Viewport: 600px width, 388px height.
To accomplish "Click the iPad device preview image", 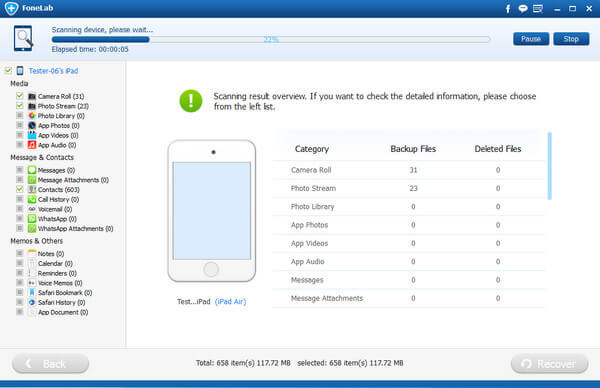I will [x=212, y=211].
